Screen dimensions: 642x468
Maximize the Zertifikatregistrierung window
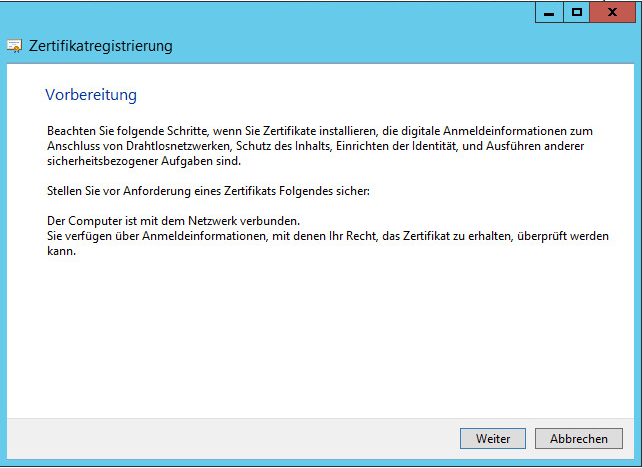pos(577,13)
